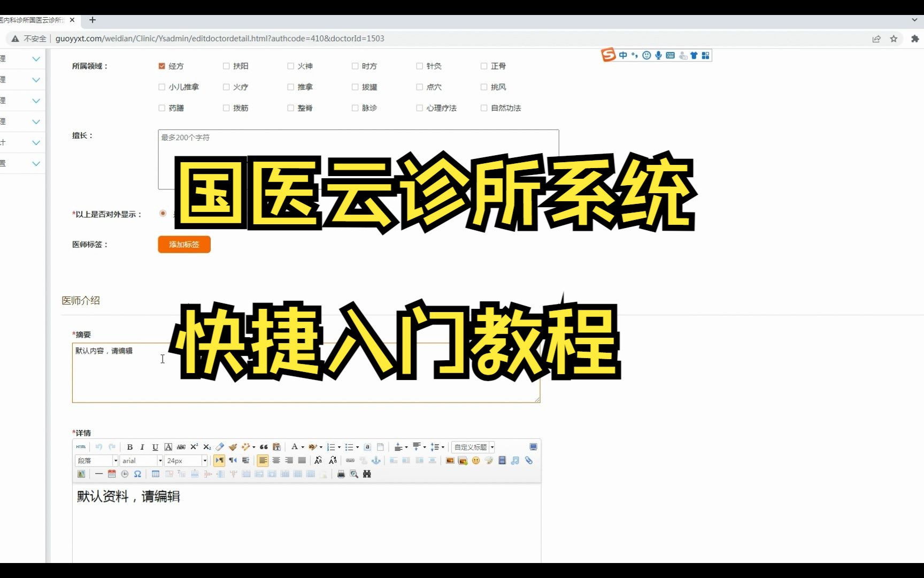Open font color dropdown arrow
This screenshot has width=924, height=578.
click(x=303, y=447)
